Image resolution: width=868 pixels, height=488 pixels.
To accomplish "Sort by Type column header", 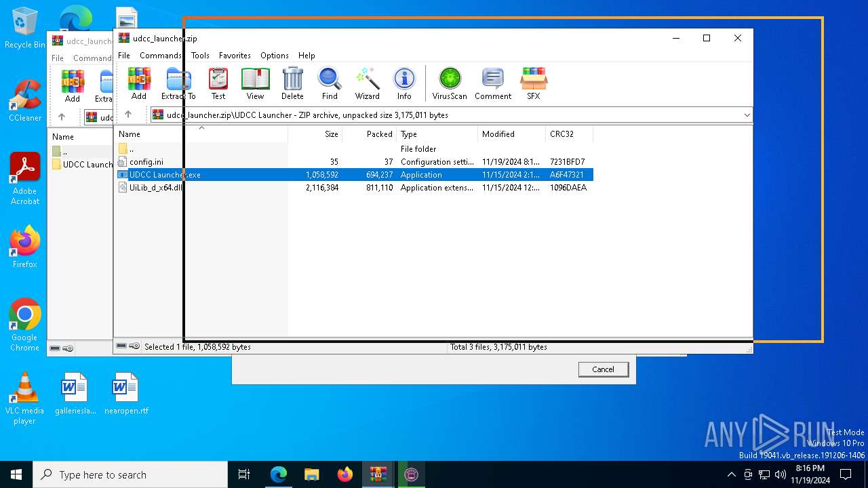I will (437, 134).
